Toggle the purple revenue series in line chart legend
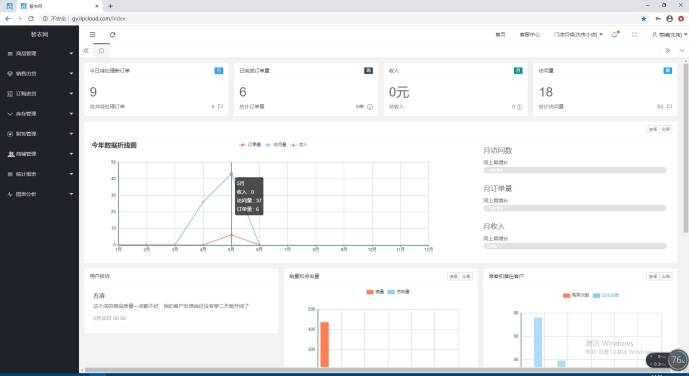Image resolution: width=689 pixels, height=376 pixels. click(x=299, y=145)
